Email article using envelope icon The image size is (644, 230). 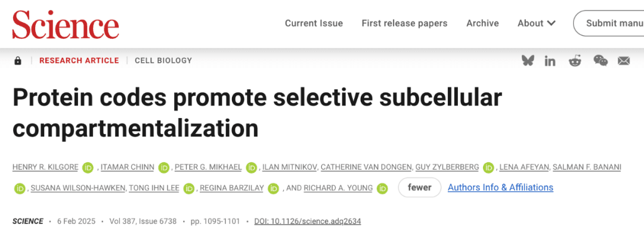pos(624,61)
